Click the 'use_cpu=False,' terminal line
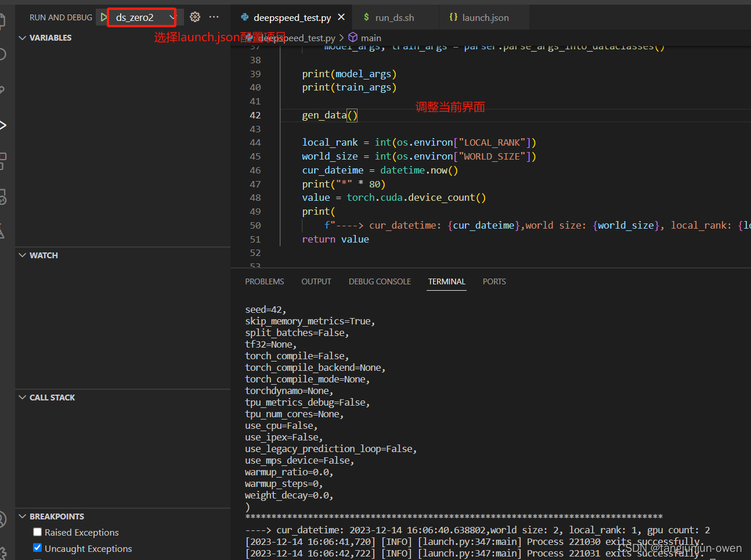751x560 pixels. (281, 425)
